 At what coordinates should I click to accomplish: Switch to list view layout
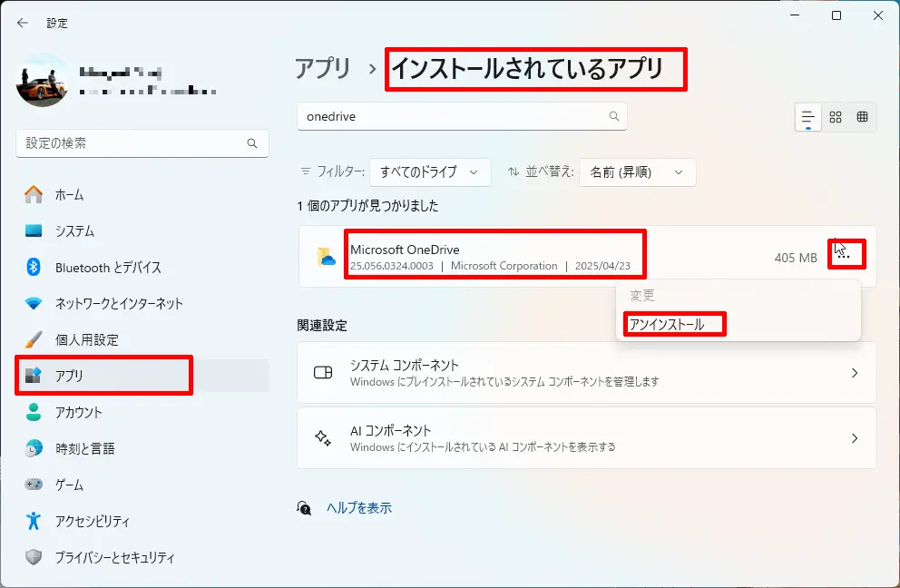click(x=808, y=117)
